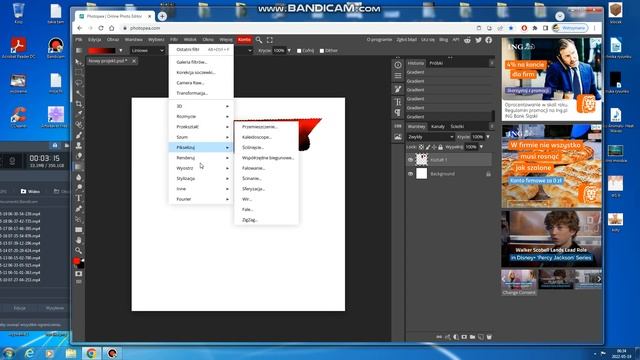This screenshot has height=360, width=640.
Task: Select the Eraser tool
Action: coord(79,156)
